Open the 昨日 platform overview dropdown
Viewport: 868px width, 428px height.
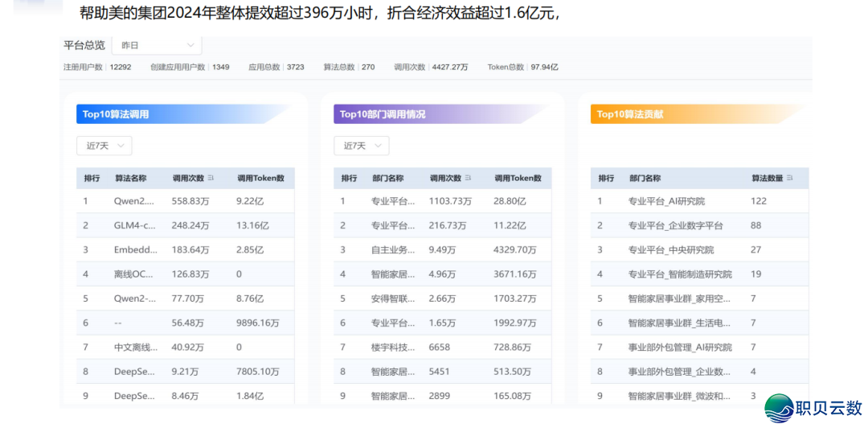point(157,46)
